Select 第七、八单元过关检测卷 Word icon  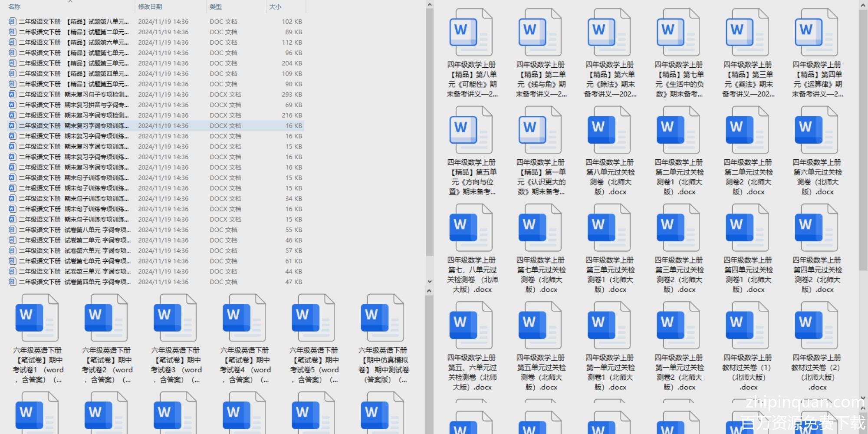point(471,228)
